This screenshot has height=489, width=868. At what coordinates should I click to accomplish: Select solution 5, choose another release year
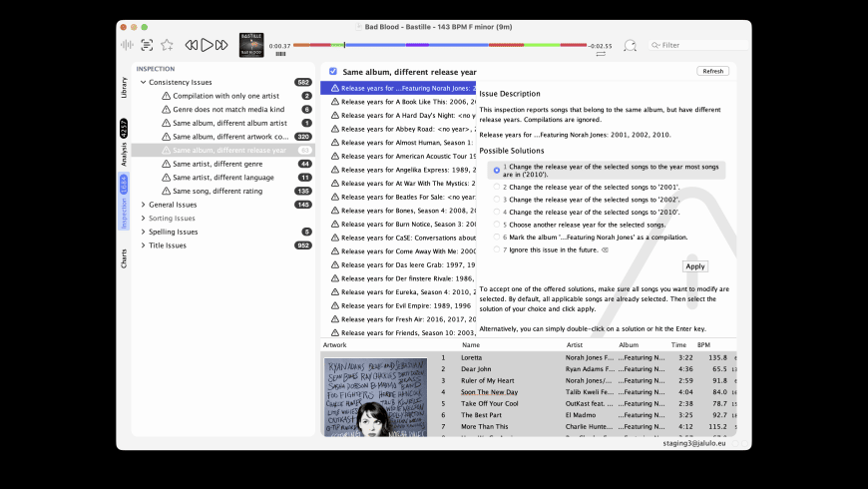[x=497, y=225]
